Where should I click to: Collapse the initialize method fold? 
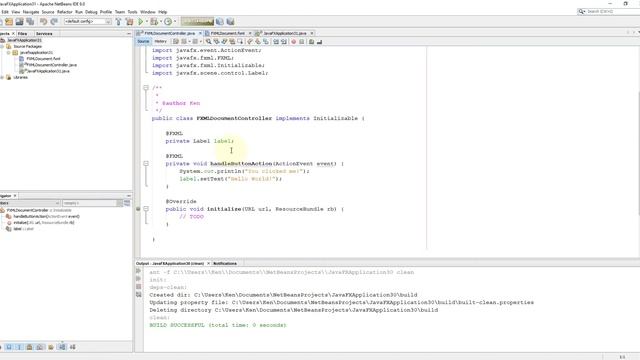(x=146, y=209)
